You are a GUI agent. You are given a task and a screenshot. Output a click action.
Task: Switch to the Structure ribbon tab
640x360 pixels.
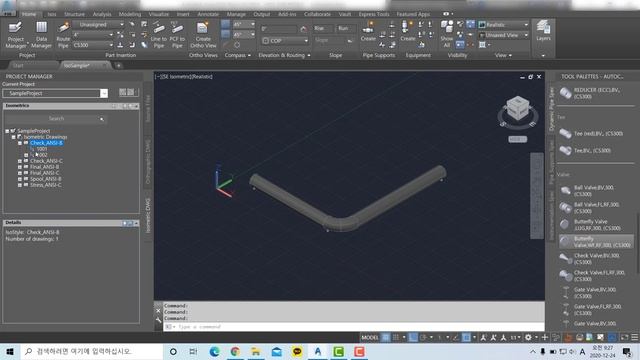click(74, 14)
